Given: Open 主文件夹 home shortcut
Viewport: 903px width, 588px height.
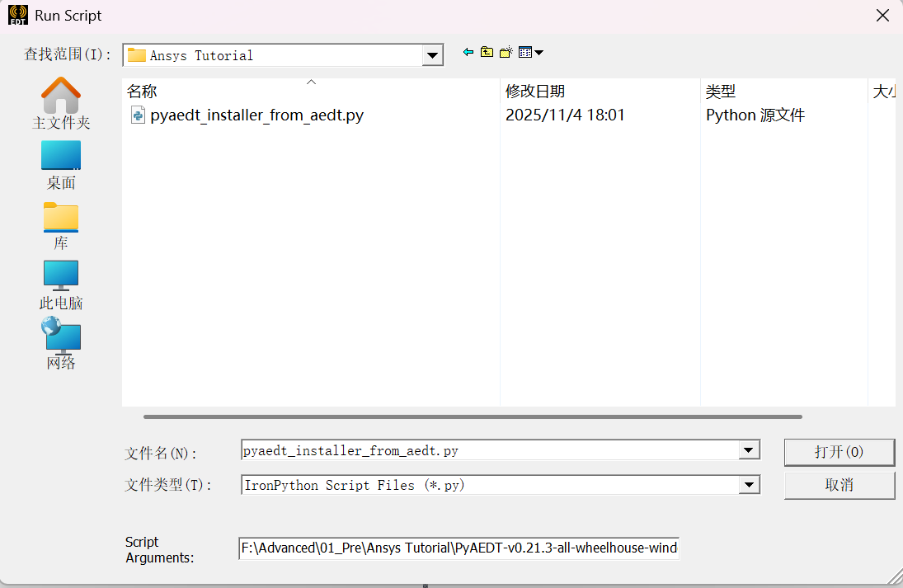Looking at the screenshot, I should click(61, 103).
